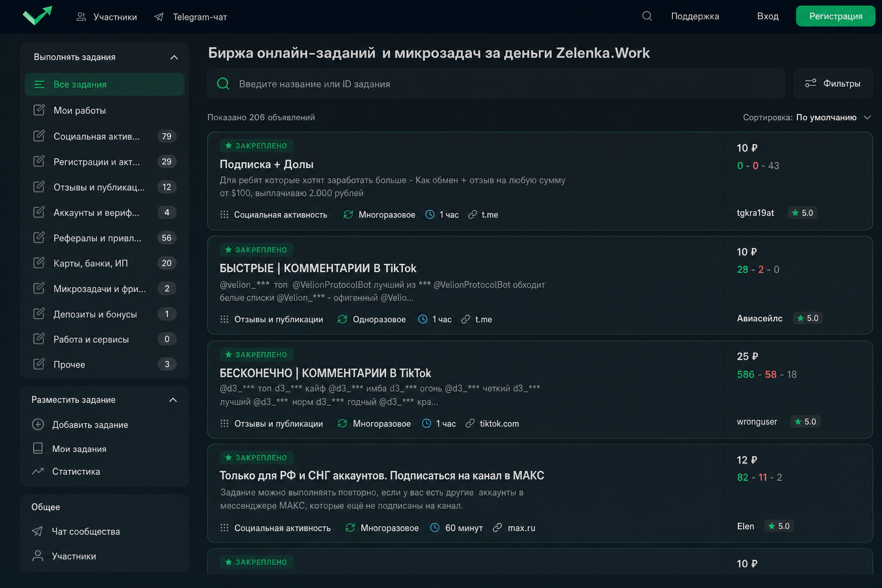Open Чат сообщества in sidebar
Image resolution: width=882 pixels, height=588 pixels.
[86, 532]
